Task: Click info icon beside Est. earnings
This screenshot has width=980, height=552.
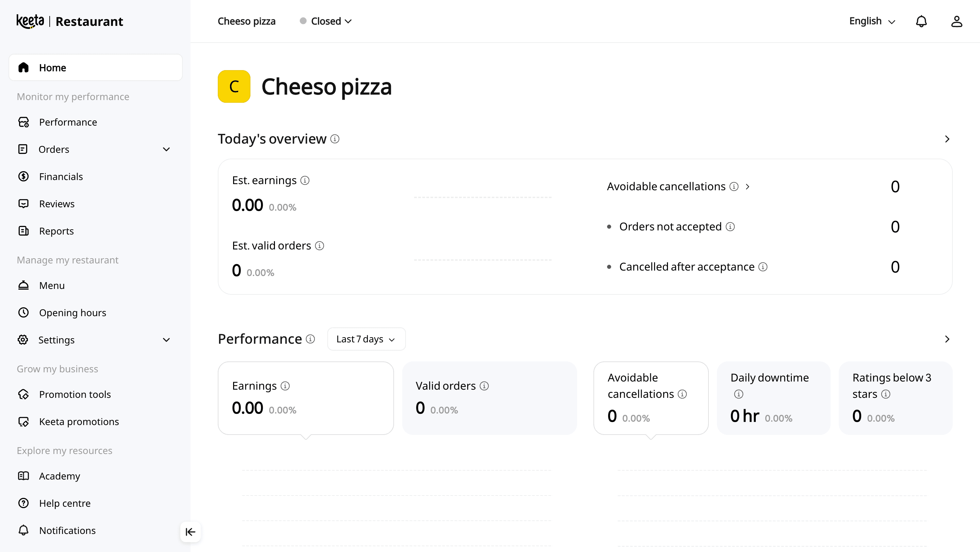Action: coord(305,180)
